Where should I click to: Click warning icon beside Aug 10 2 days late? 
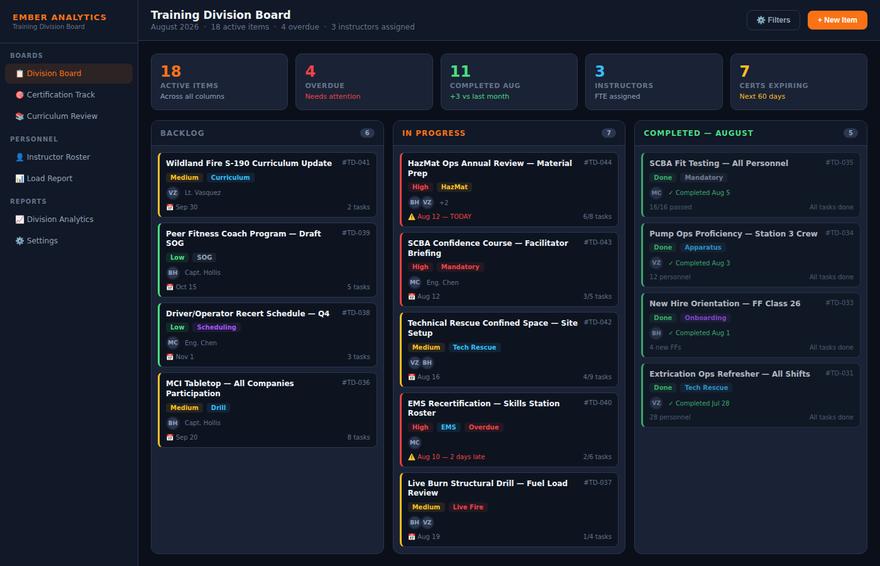point(412,457)
